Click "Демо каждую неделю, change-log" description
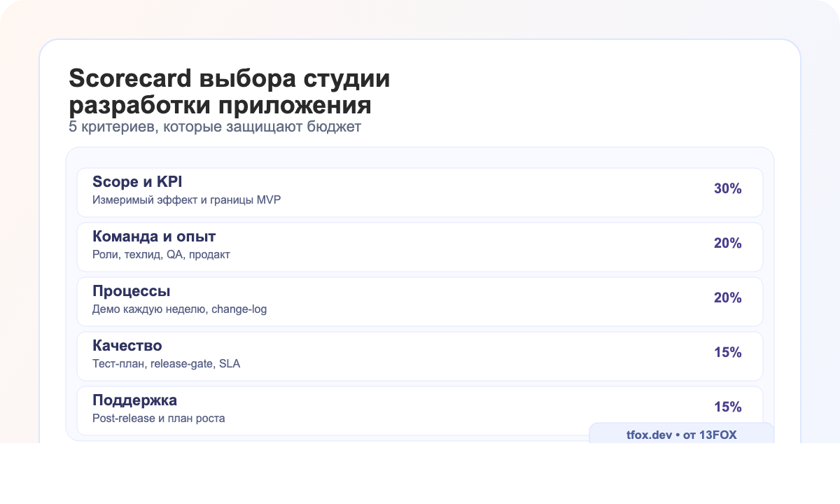The image size is (840, 504). point(179,309)
